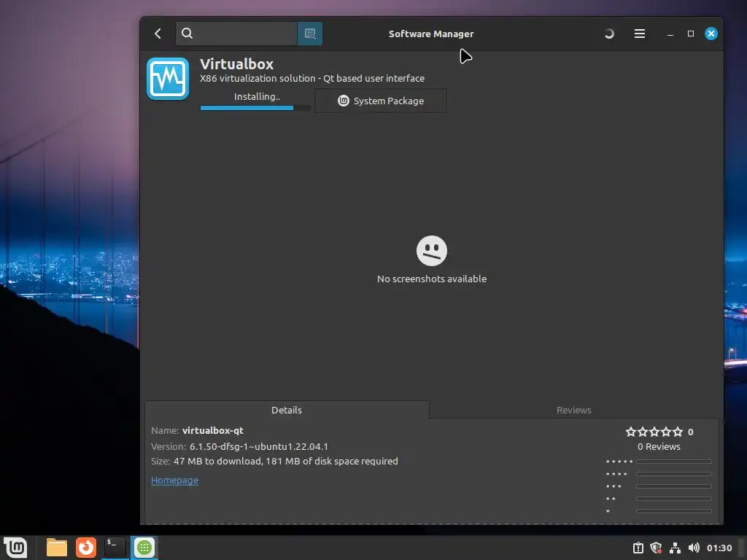The height and width of the screenshot is (560, 747).
Task: Open the network connection tray icon
Action: point(675,548)
